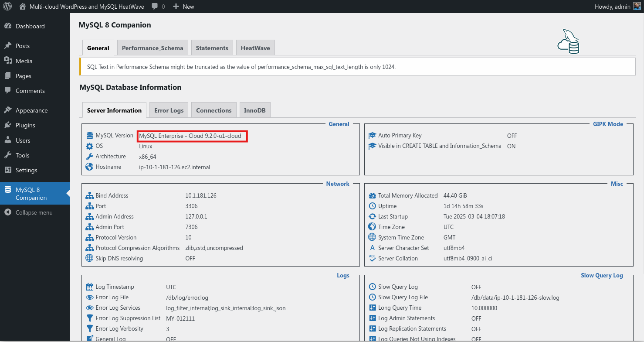This screenshot has width=644, height=342.
Task: Click the Dashboard gauge icon in sidebar
Action: 8,26
